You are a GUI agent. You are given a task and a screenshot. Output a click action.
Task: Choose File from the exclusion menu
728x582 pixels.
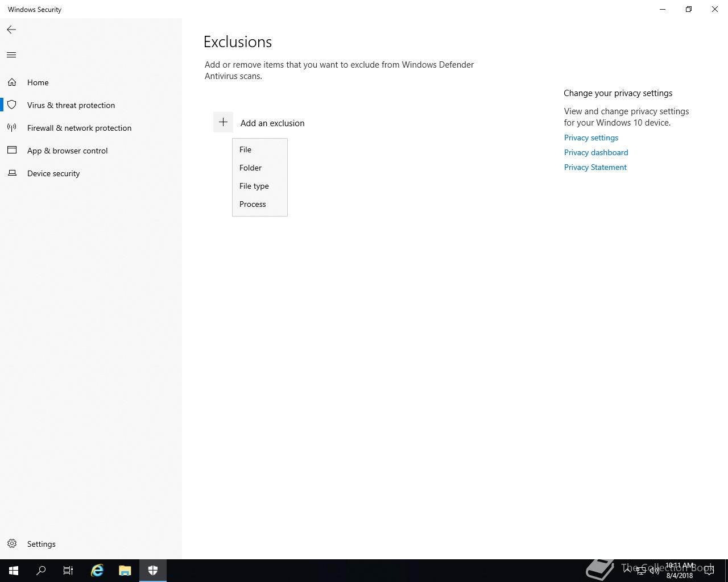(260, 149)
